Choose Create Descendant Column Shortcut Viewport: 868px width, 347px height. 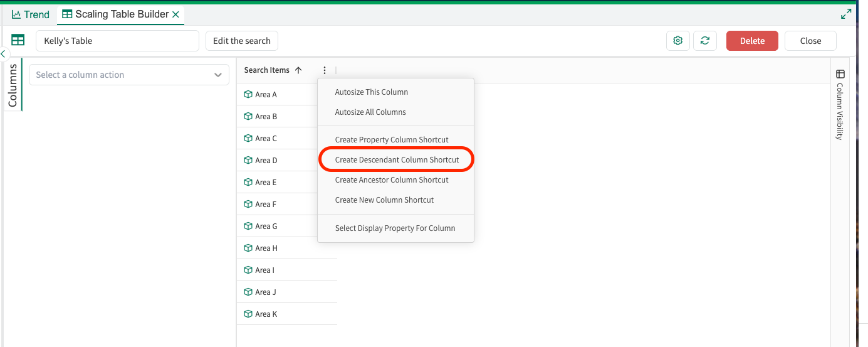pyautogui.click(x=397, y=160)
